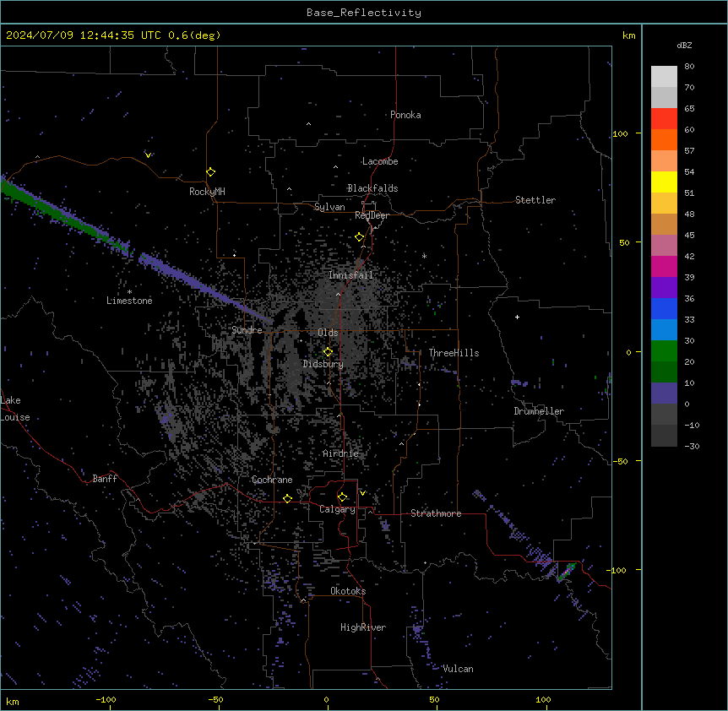Click the purple radar streak northwest of Sundre

click(x=204, y=288)
